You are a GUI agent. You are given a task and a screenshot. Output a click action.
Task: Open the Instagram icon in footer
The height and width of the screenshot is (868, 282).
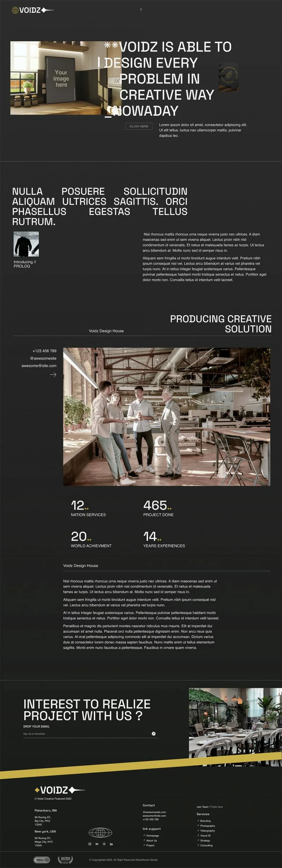point(90,844)
